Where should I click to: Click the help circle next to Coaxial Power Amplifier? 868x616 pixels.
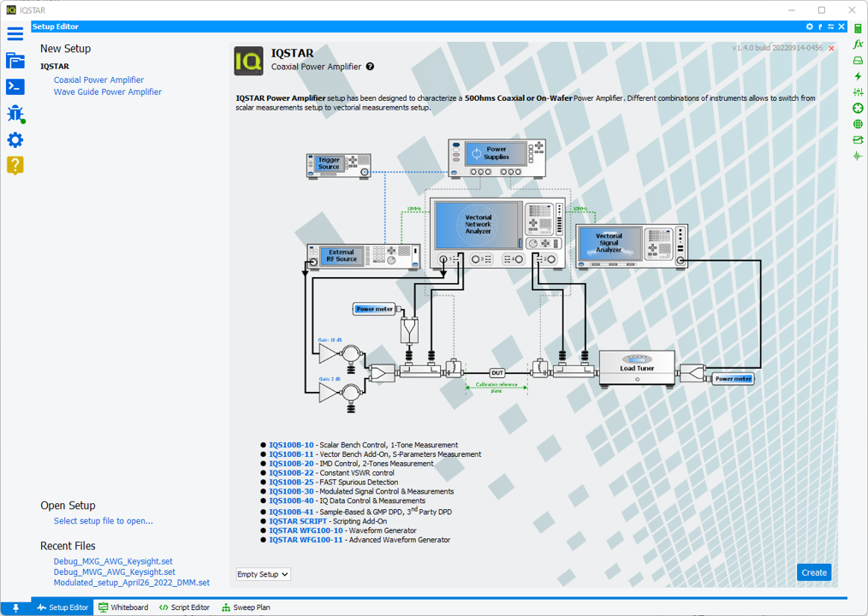pyautogui.click(x=370, y=67)
